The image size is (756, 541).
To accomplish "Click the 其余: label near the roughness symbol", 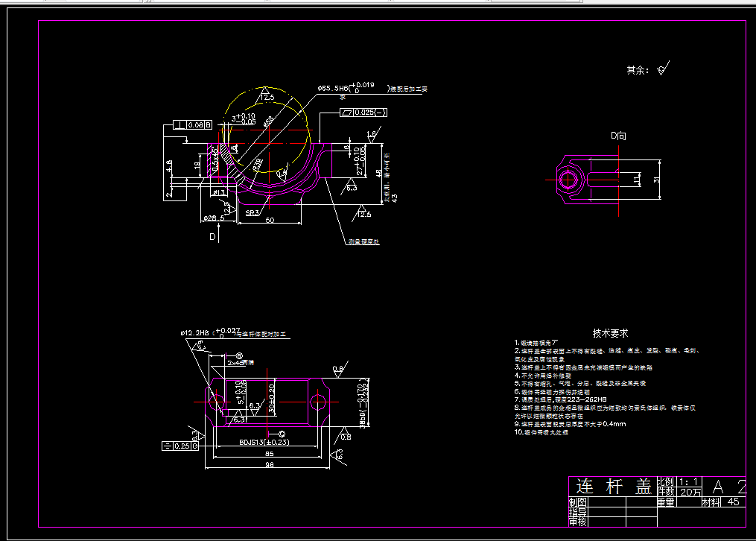I will (x=638, y=70).
